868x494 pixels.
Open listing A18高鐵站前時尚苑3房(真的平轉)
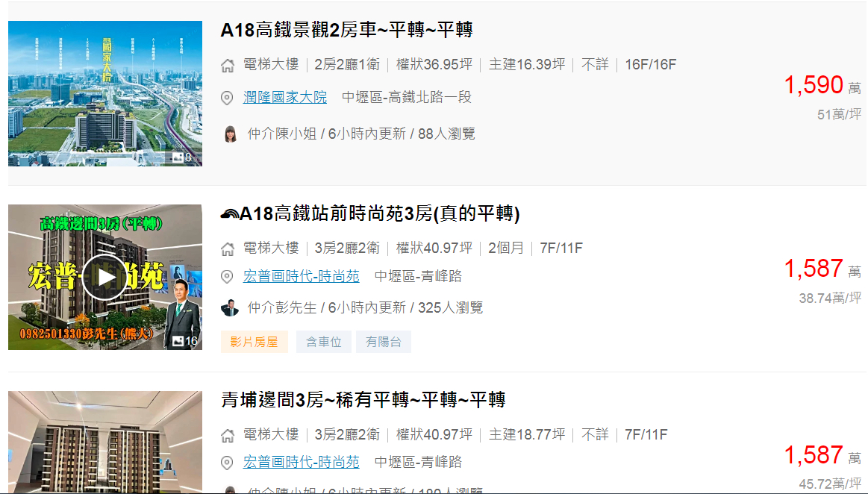[x=370, y=213]
